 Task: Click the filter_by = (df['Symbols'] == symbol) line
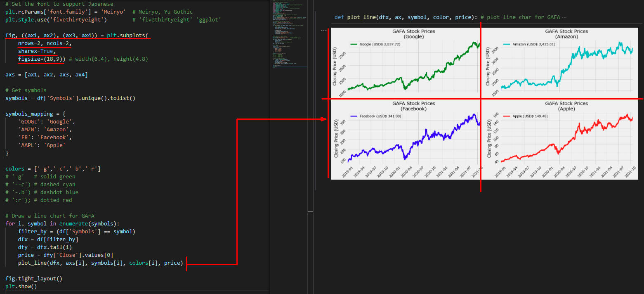77,231
